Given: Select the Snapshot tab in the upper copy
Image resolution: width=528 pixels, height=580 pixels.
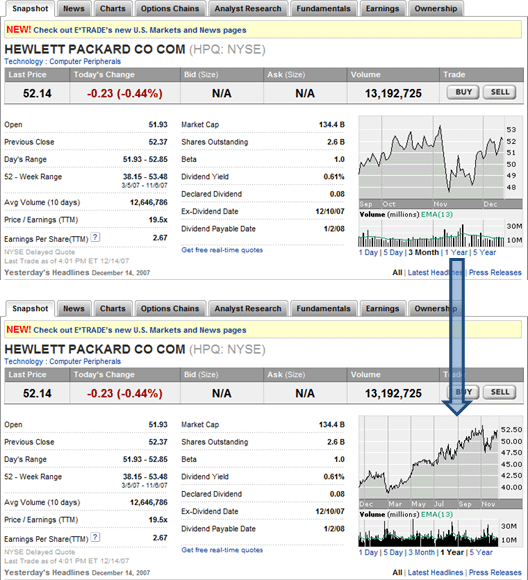Looking at the screenshot, I should [30, 9].
